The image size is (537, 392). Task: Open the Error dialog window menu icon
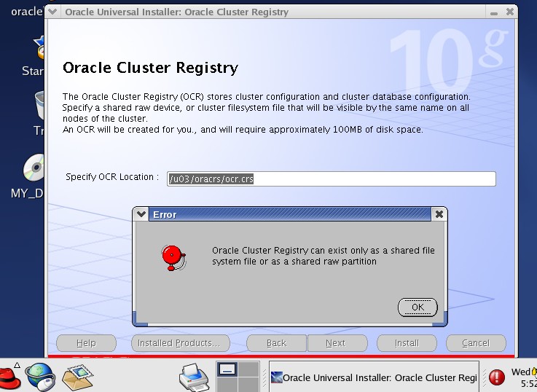pos(141,215)
